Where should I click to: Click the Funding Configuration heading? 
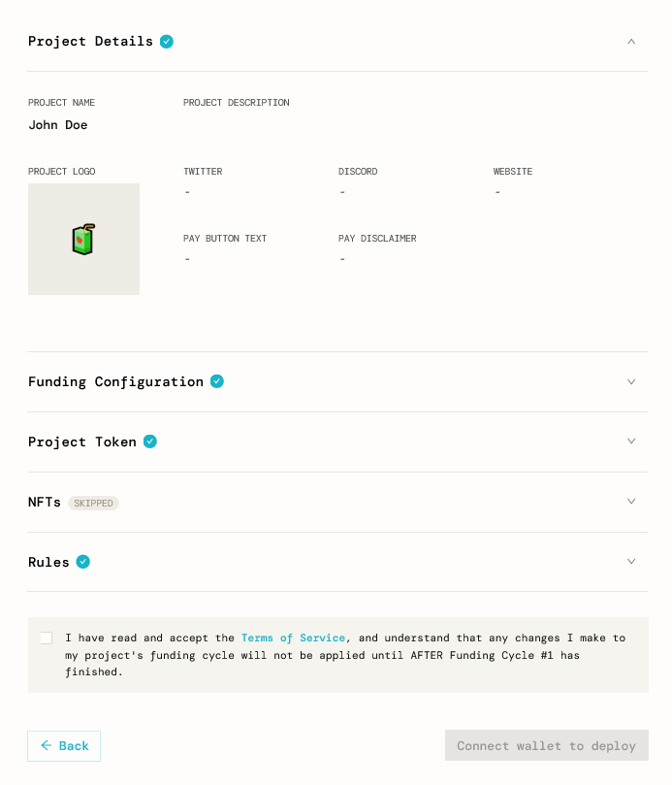click(x=115, y=381)
